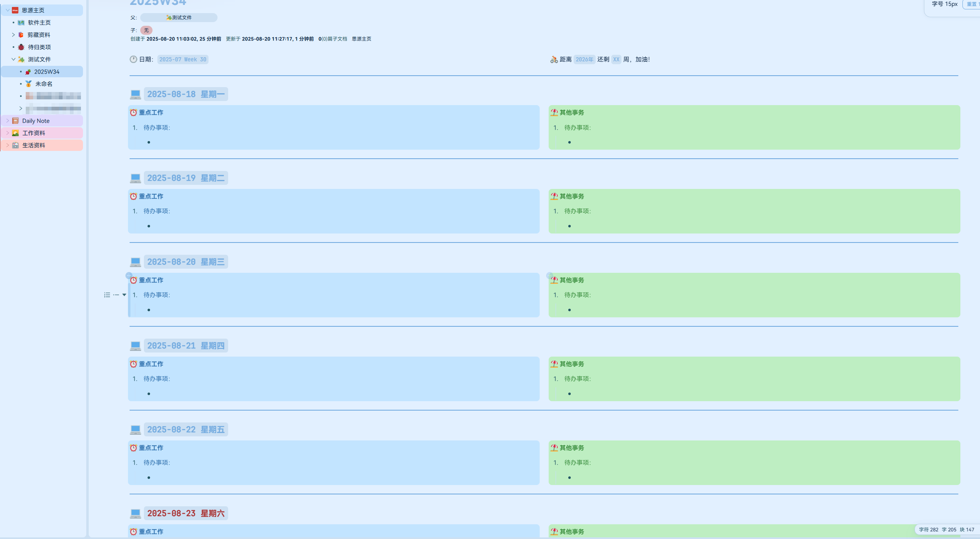
Task: Click the 思源主页 notebook icon
Action: click(15, 10)
